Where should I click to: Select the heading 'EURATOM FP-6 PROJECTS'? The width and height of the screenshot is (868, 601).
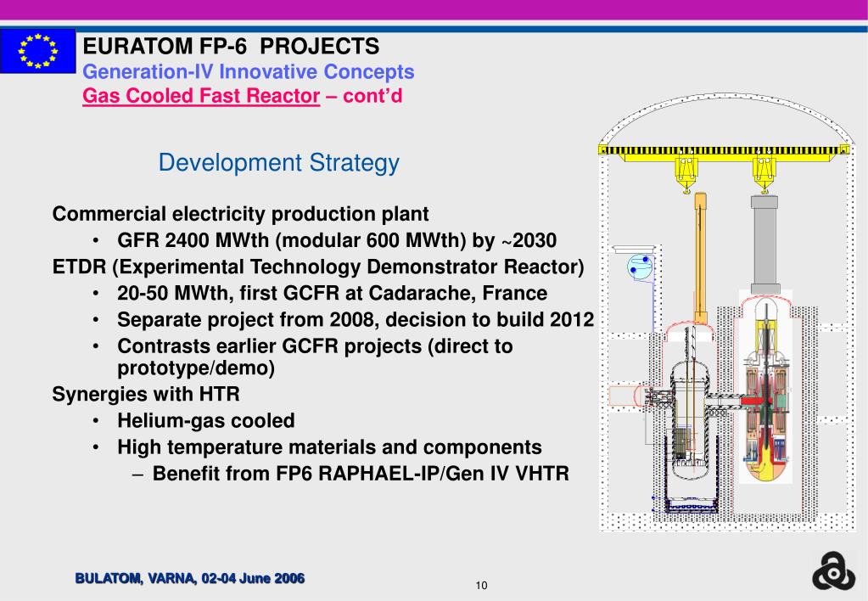coord(231,46)
